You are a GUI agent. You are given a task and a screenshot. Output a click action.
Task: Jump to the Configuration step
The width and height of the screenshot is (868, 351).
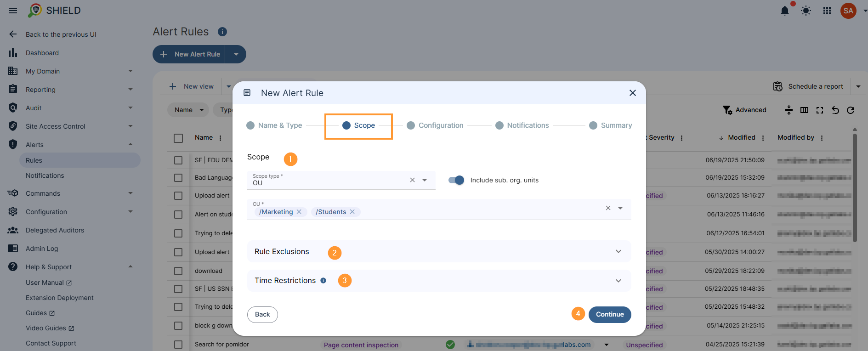435,125
